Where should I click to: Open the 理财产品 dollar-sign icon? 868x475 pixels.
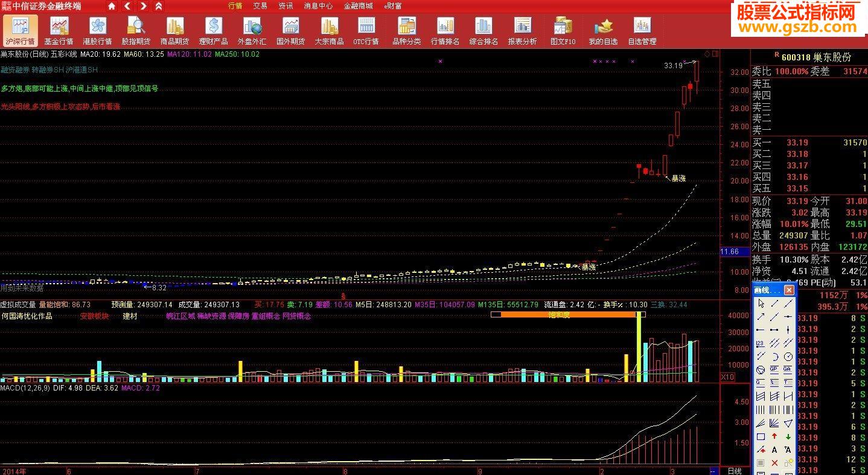pos(213,30)
